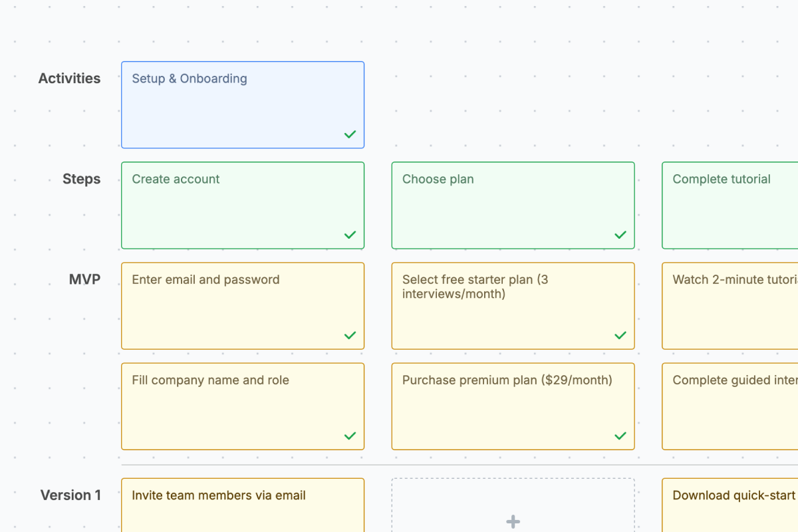Viewport: 798px width, 532px height.
Task: Click the Activities row label
Action: click(x=69, y=78)
